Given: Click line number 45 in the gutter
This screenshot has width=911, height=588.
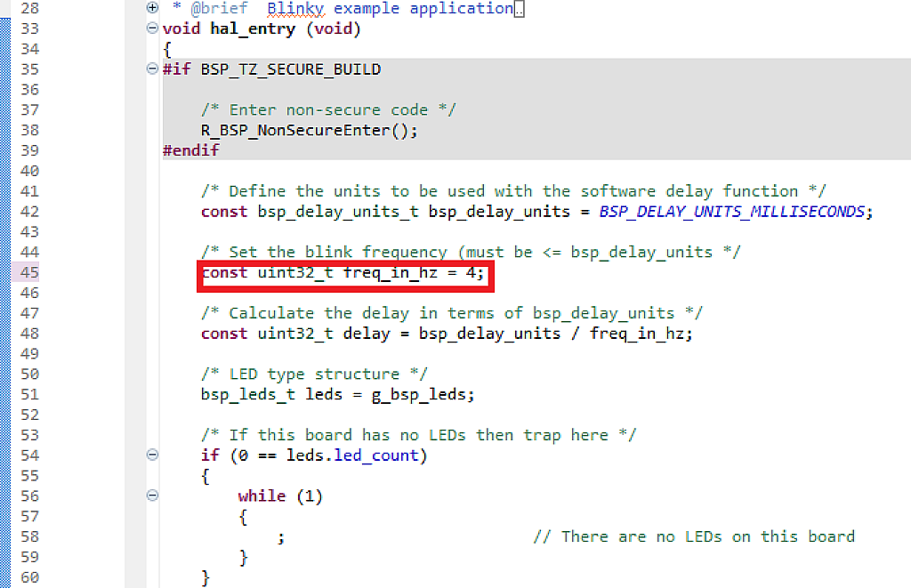Looking at the screenshot, I should coord(29,272).
